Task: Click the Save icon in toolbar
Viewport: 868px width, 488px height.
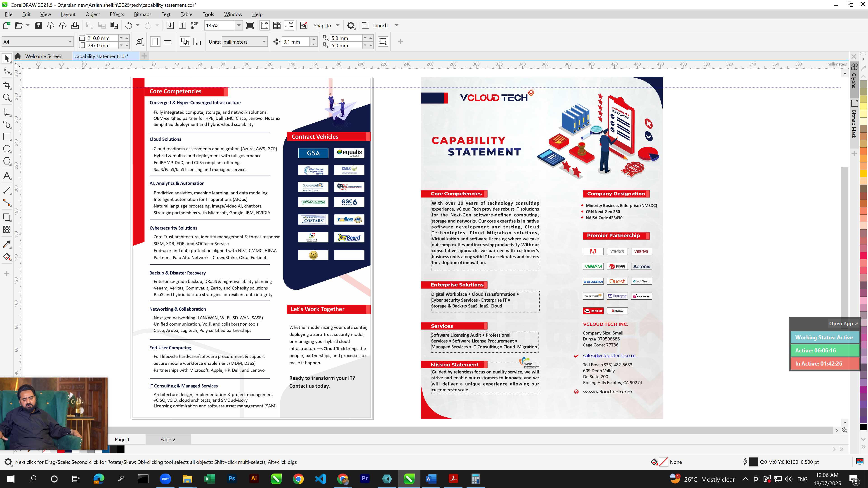Action: coord(38,25)
